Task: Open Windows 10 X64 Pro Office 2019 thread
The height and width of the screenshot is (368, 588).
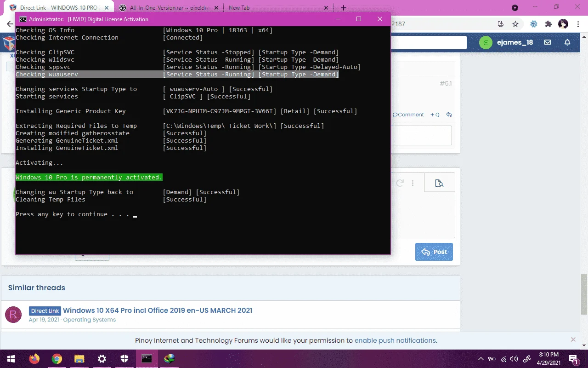Action: pyautogui.click(x=158, y=310)
